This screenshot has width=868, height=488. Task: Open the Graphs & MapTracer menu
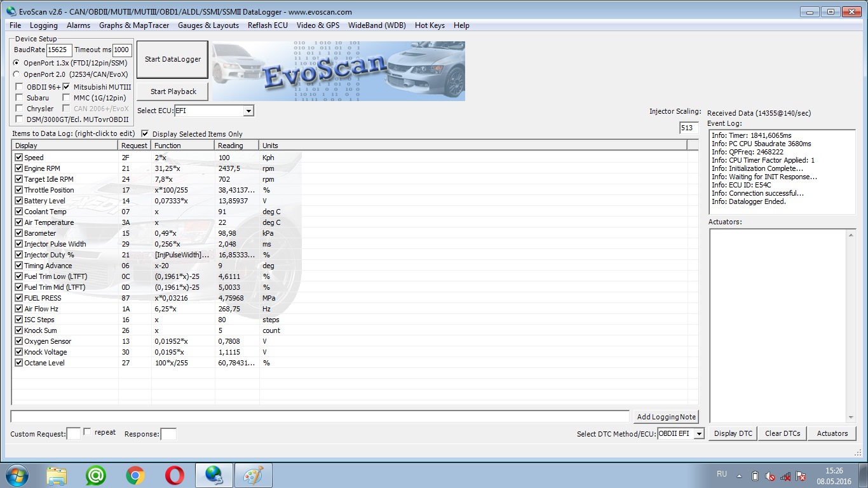coord(134,25)
